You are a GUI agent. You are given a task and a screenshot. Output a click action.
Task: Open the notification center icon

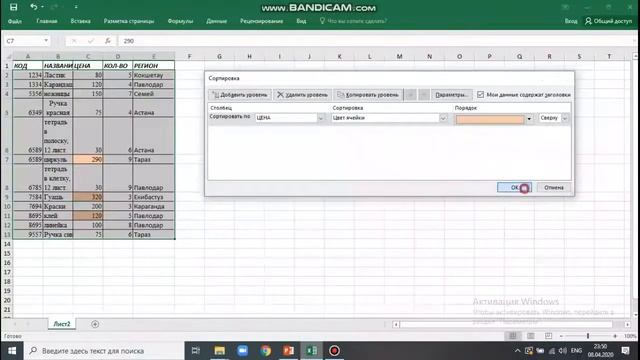[x=625, y=351]
